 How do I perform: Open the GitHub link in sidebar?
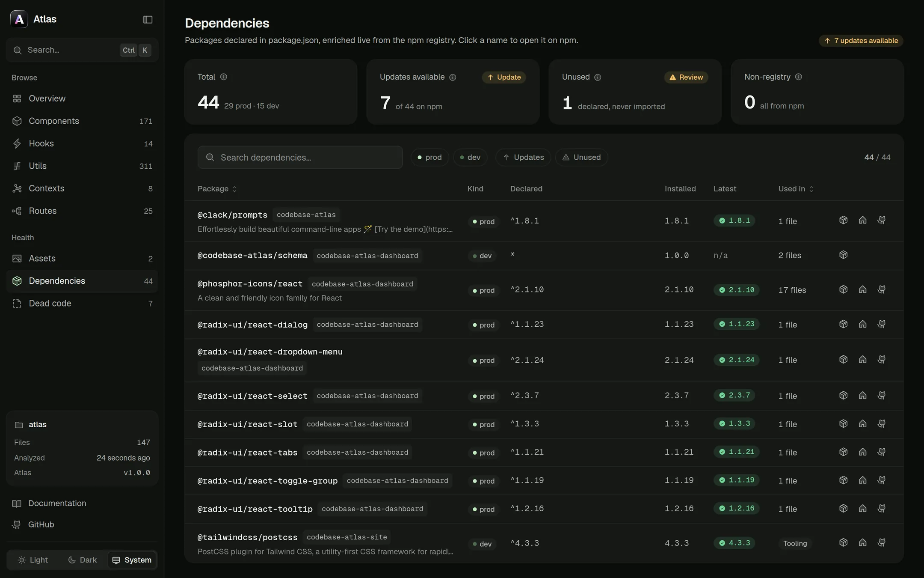(41, 524)
